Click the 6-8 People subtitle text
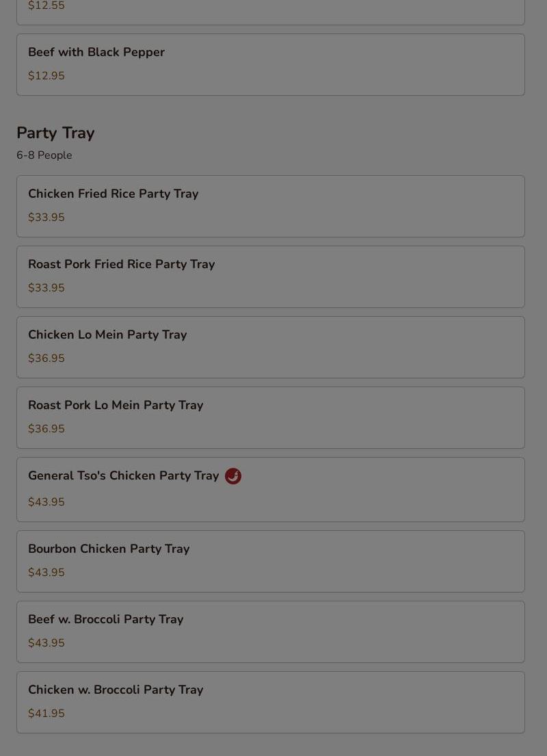The height and width of the screenshot is (756, 547). [44, 155]
